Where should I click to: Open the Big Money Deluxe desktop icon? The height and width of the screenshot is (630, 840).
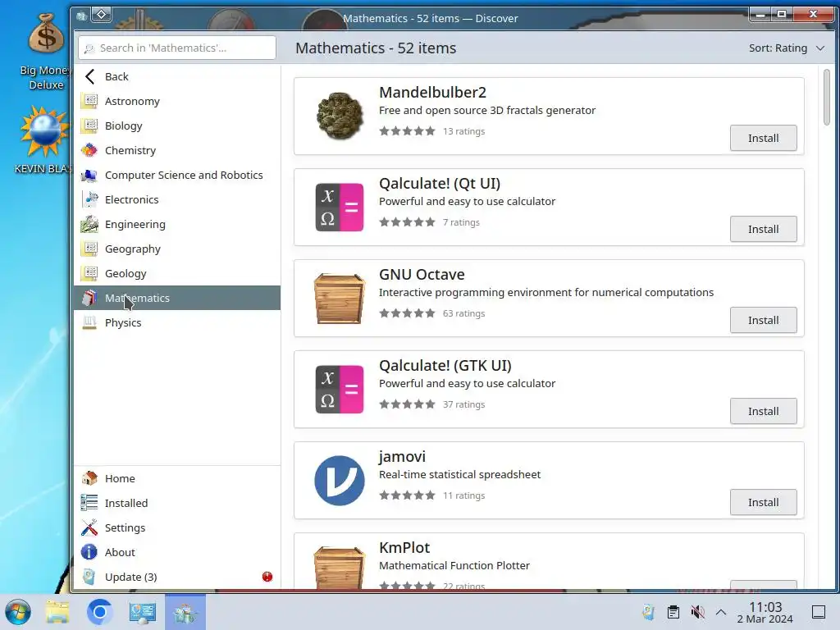click(x=46, y=51)
